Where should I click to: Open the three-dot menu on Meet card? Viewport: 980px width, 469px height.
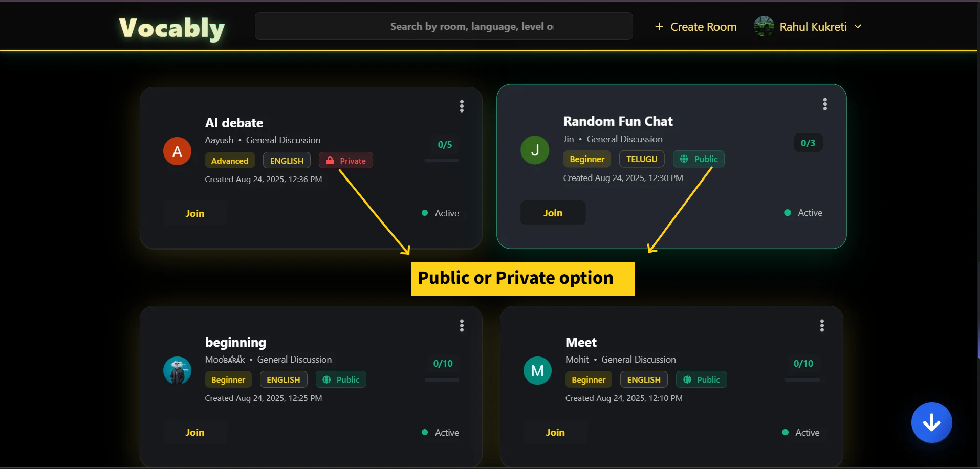pyautogui.click(x=822, y=325)
